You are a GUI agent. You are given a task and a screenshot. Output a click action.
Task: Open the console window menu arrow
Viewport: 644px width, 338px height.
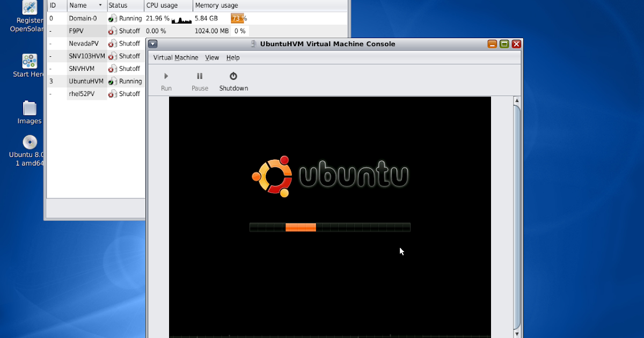click(152, 44)
